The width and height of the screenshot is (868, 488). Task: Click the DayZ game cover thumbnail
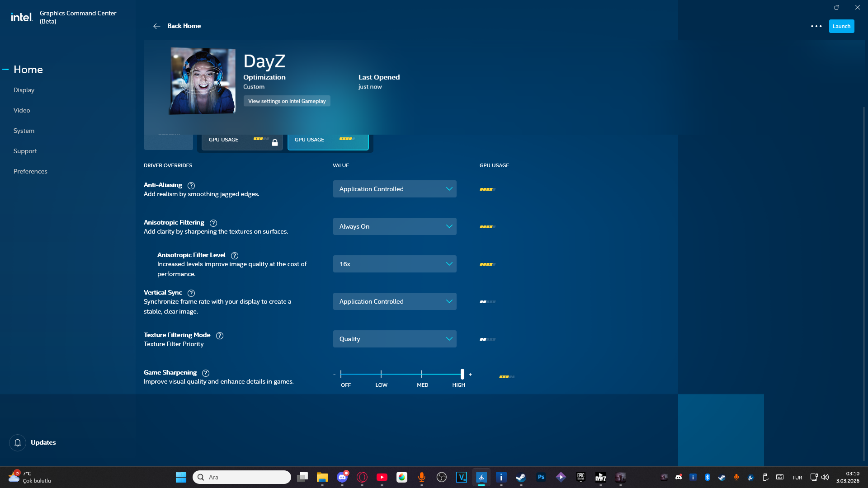coord(203,81)
